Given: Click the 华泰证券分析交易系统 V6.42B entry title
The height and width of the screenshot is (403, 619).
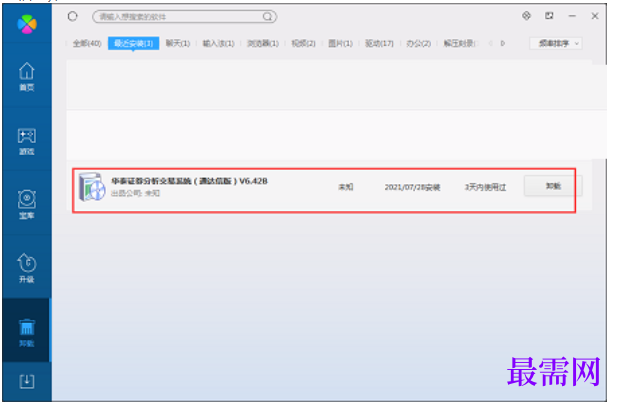Looking at the screenshot, I should pyautogui.click(x=189, y=181).
